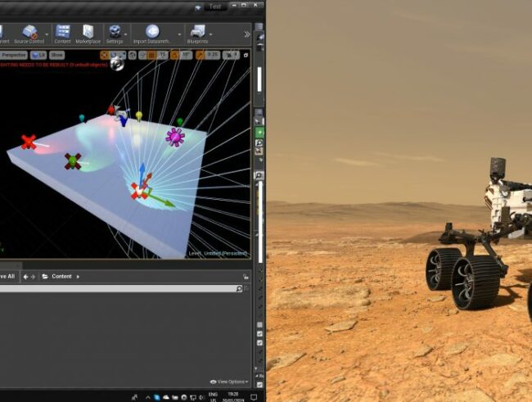This screenshot has height=402, width=532.
Task: Click the Import Datasmith toolbar icon
Action: (153, 33)
